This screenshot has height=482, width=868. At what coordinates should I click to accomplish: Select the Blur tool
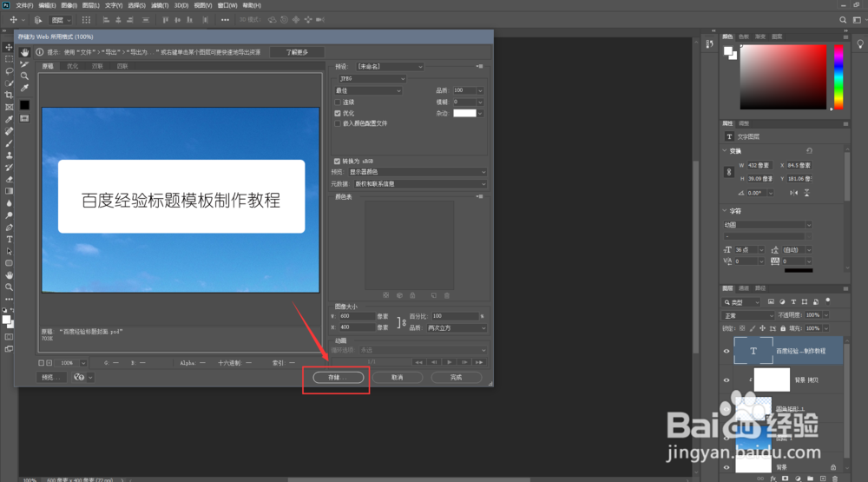9,203
